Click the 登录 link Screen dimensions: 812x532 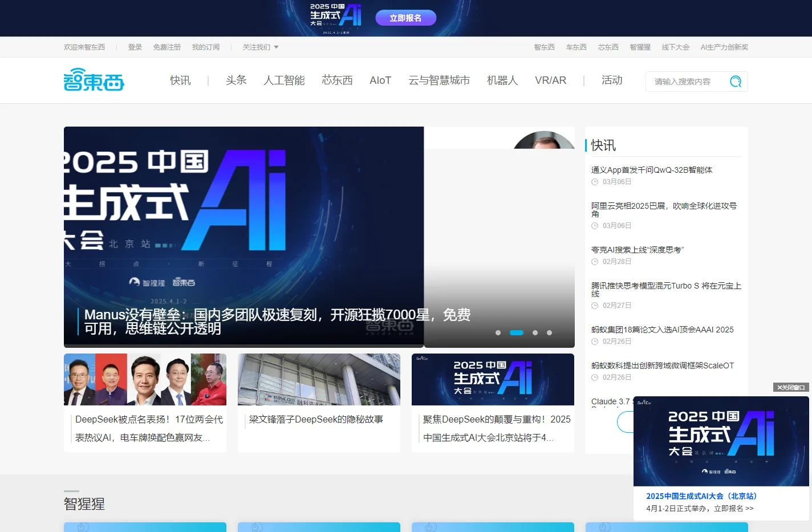(135, 47)
